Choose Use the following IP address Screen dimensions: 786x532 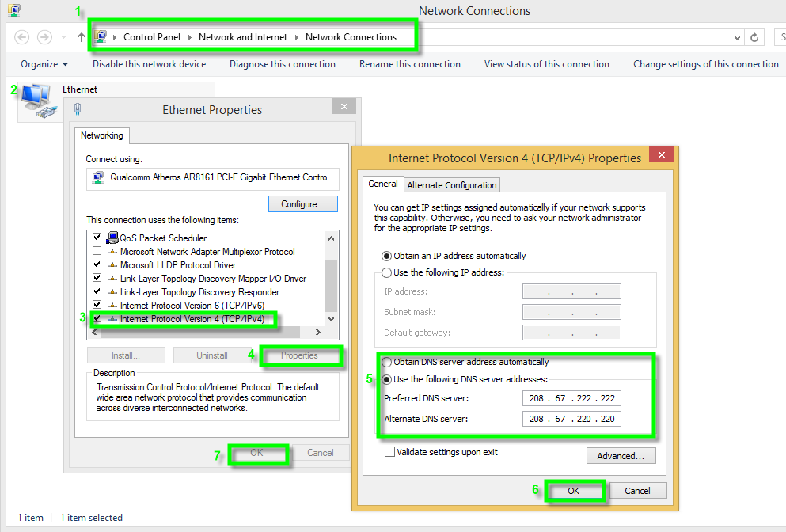387,272
